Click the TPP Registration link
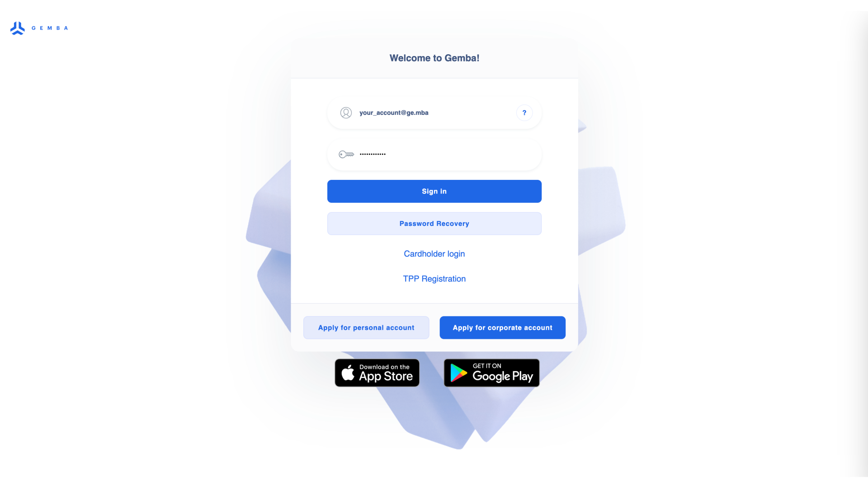This screenshot has height=488, width=868. point(434,279)
